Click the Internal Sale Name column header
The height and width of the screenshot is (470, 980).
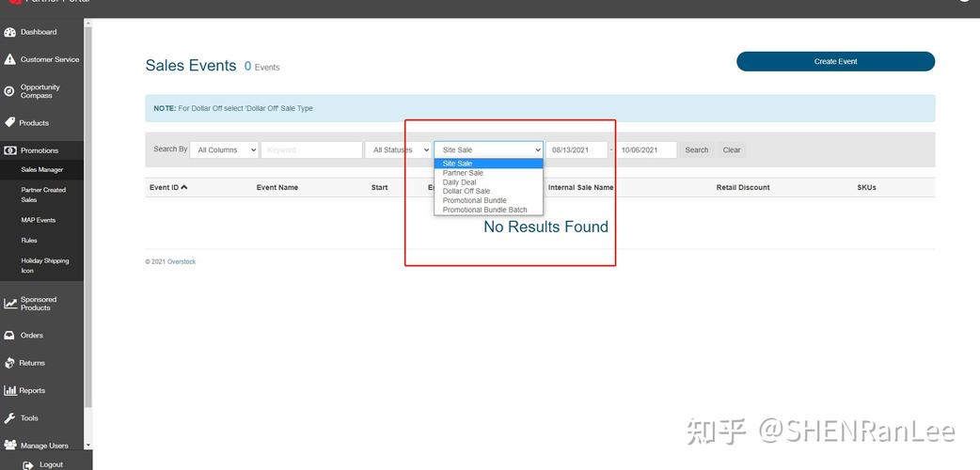point(580,187)
